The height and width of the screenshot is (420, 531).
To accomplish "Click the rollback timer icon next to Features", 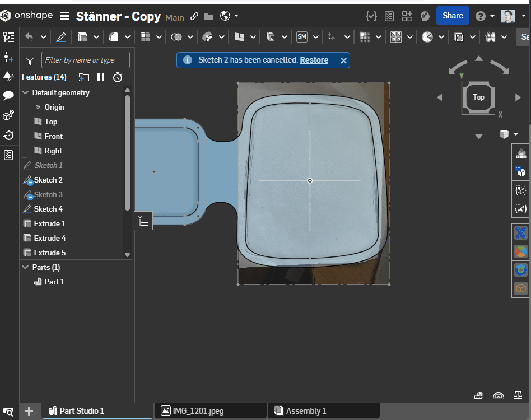I will tap(118, 77).
